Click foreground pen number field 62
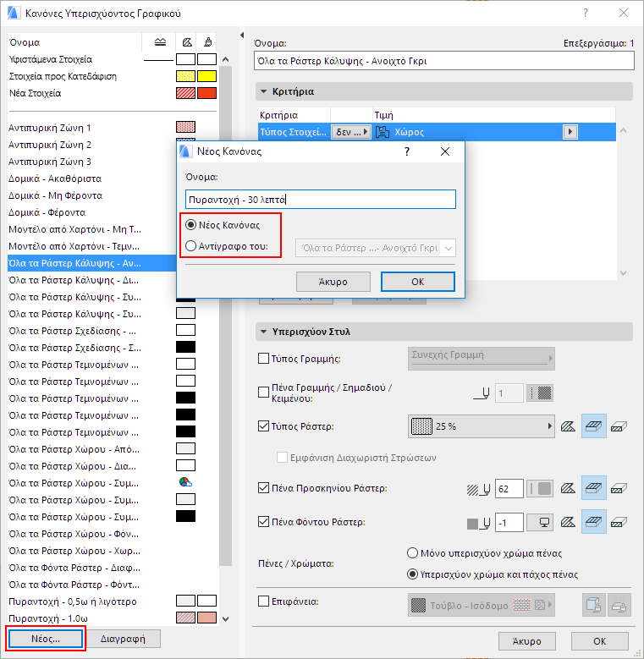The width and height of the screenshot is (644, 659). pyautogui.click(x=509, y=489)
